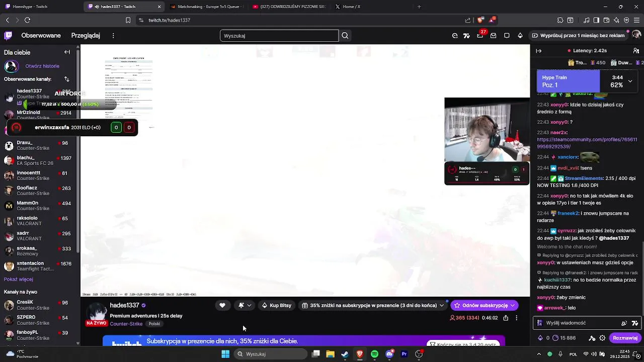Click Brave Shields lion icon
The height and width of the screenshot is (362, 644).
tap(480, 20)
